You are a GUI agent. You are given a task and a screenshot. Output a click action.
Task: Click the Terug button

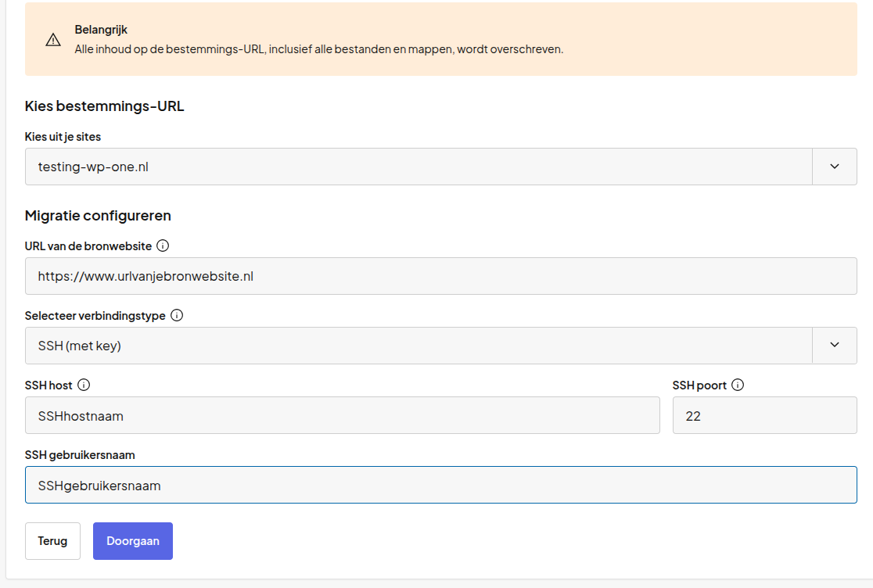click(52, 540)
